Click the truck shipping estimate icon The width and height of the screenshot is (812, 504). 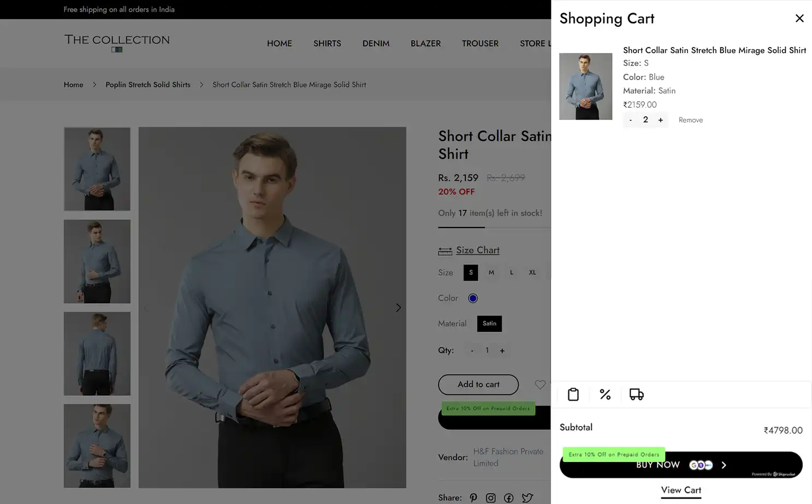[x=636, y=394]
